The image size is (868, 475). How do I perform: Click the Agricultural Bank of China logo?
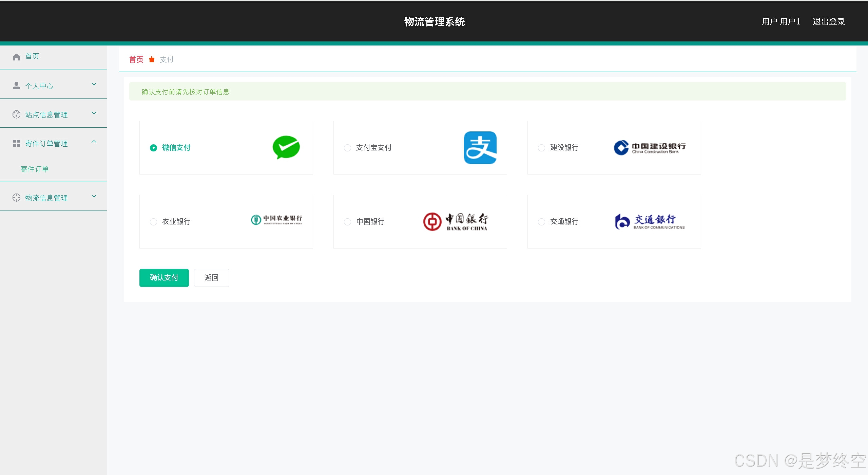click(x=276, y=220)
